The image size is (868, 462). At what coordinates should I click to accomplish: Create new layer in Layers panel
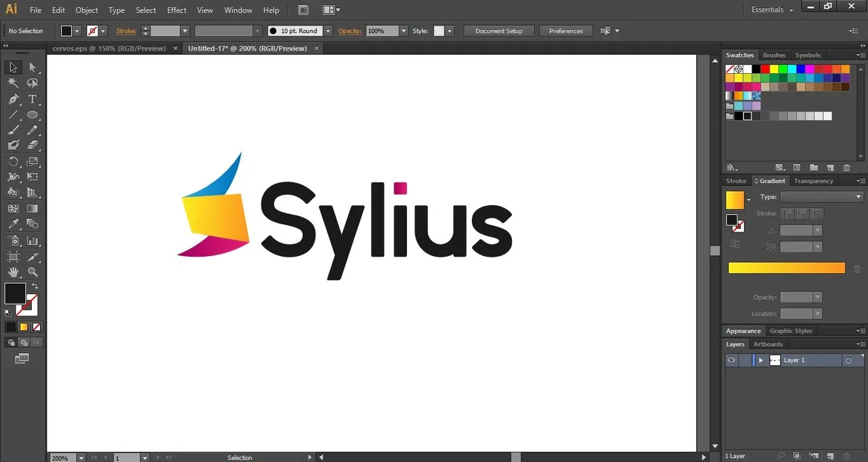click(x=830, y=457)
